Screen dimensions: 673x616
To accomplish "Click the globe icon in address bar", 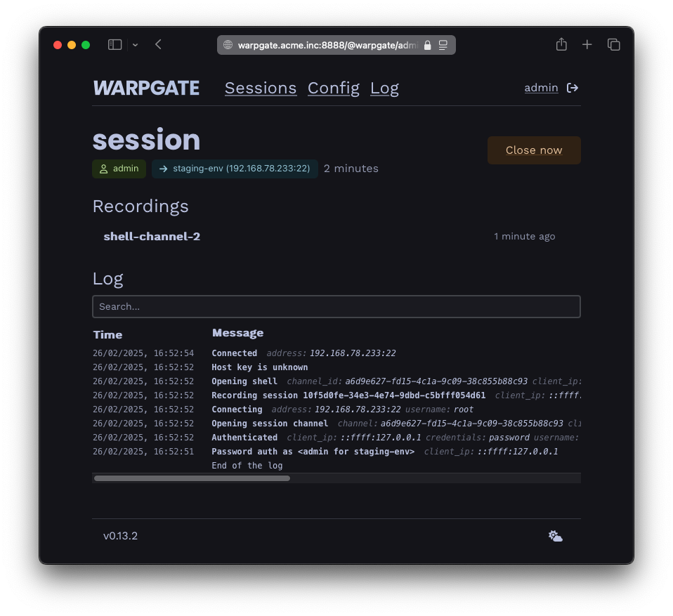I will coord(228,45).
